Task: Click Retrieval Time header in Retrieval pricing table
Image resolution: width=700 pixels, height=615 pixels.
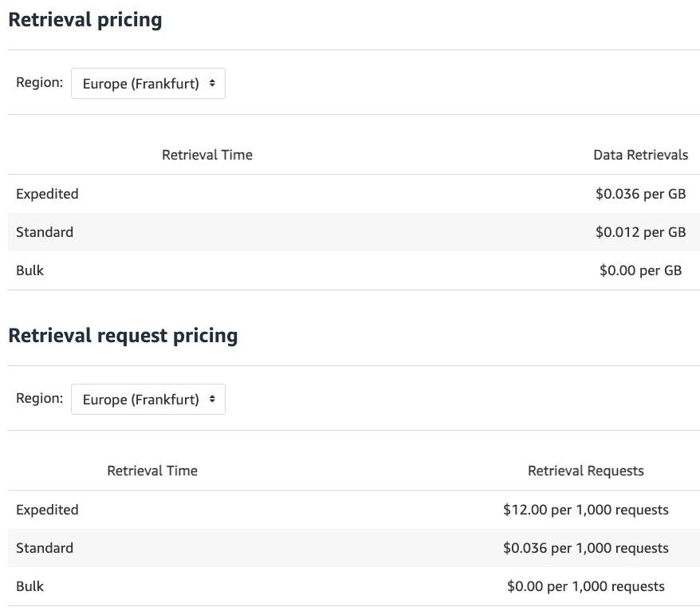Action: click(206, 156)
